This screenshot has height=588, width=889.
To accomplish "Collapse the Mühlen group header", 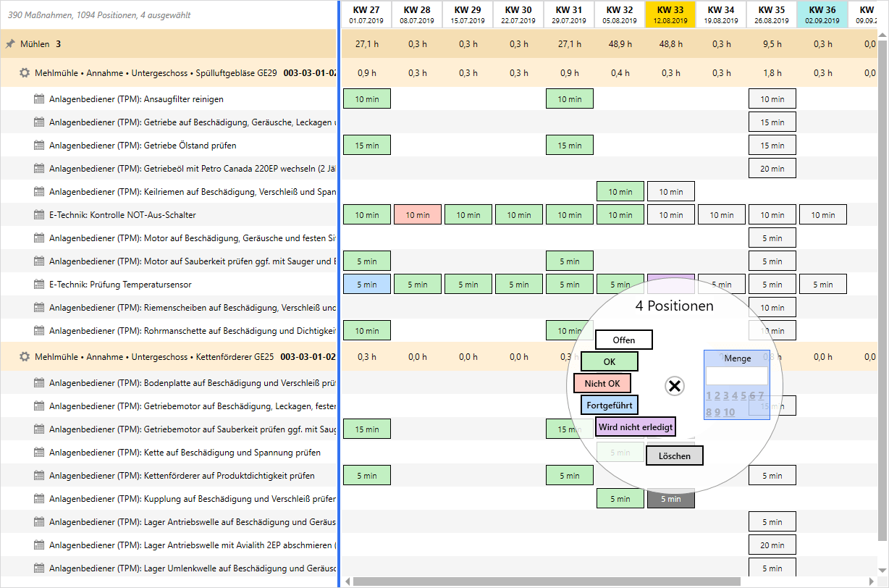I will click(x=168, y=44).
